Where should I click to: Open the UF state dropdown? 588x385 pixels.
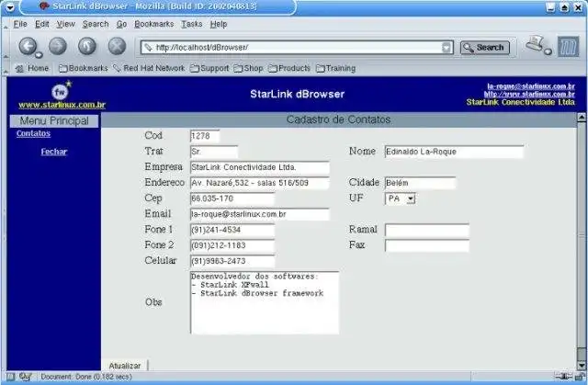point(401,198)
